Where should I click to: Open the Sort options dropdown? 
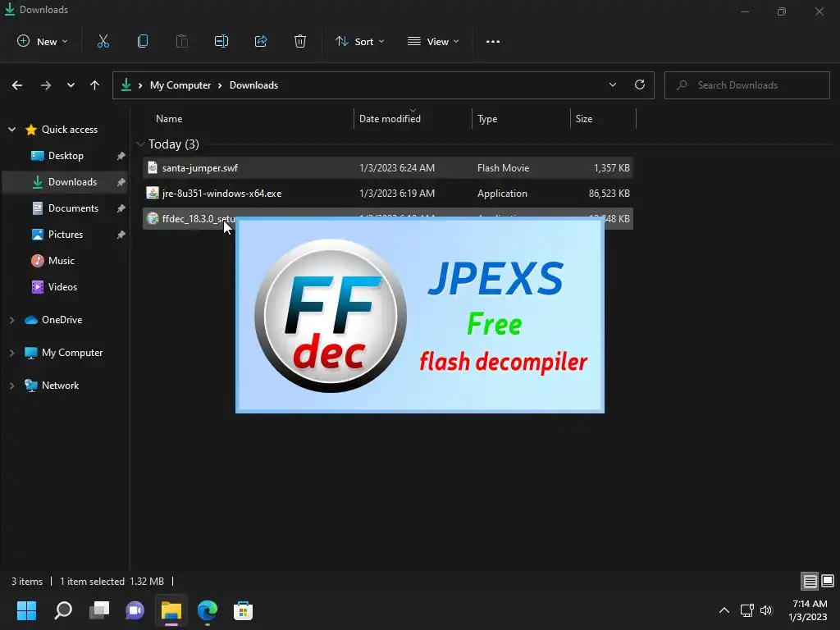point(359,41)
